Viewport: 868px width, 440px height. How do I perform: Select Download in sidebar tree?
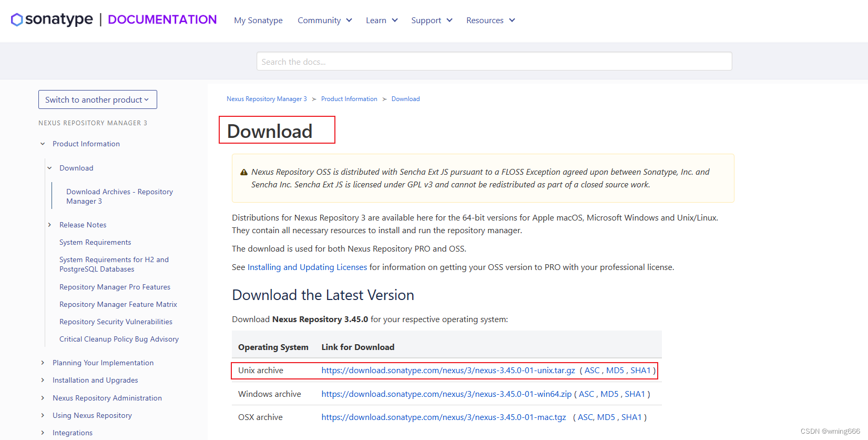[76, 168]
